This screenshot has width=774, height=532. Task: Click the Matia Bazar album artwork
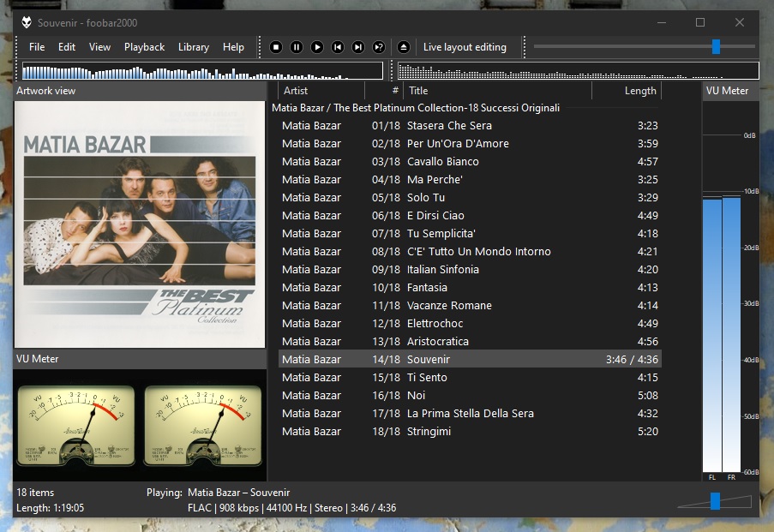140,224
